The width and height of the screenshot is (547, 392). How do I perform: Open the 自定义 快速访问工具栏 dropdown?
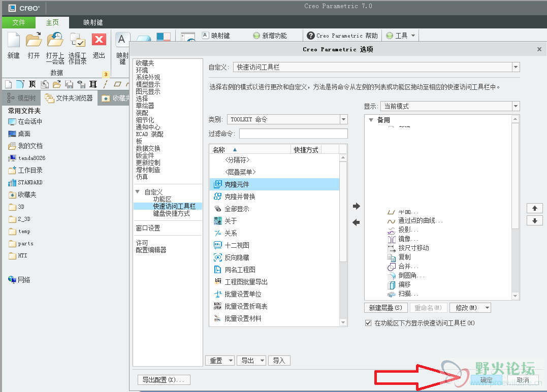(516, 68)
